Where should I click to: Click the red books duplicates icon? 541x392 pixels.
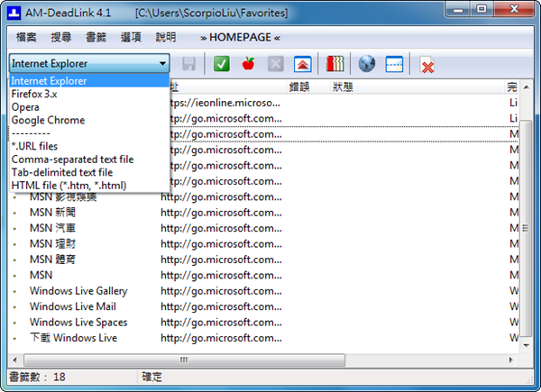335,64
